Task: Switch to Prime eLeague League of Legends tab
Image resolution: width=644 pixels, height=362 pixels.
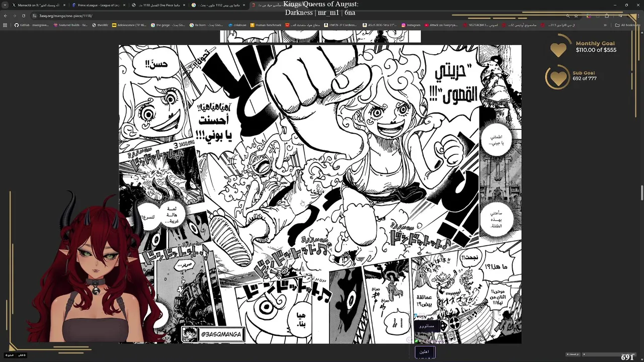Action: [98, 5]
